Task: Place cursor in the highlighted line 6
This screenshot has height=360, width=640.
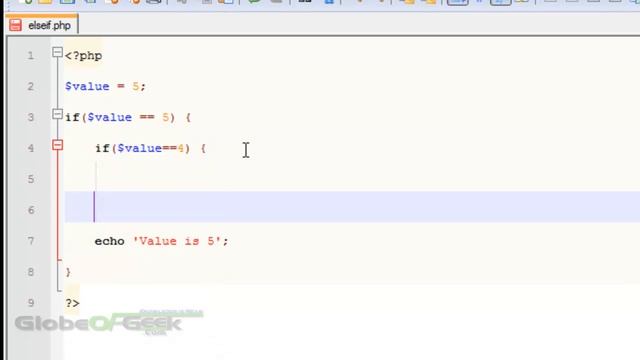Action: click(x=352, y=207)
